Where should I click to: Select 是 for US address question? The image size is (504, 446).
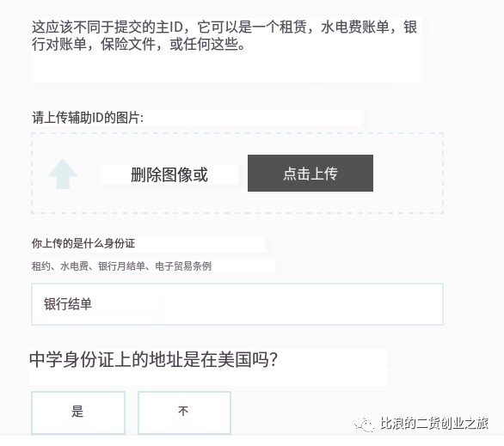pyautogui.click(x=78, y=412)
